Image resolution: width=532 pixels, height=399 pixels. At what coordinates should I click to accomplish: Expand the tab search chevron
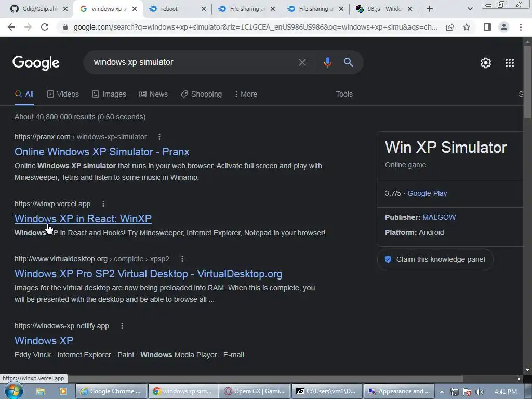pyautogui.click(x=470, y=9)
